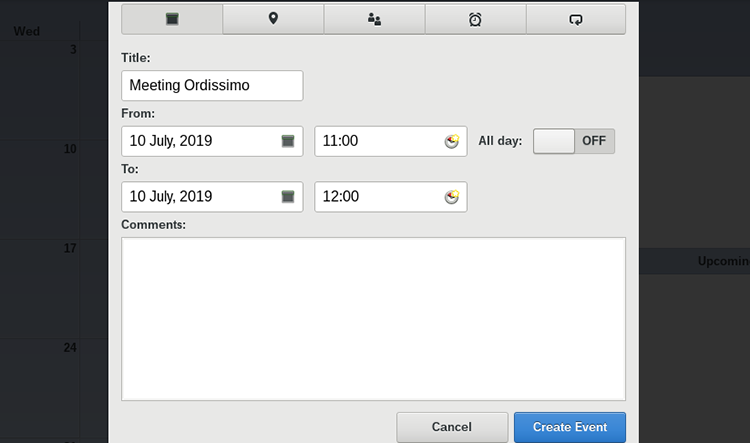Click the OFF label of All day
750x443 pixels.
pyautogui.click(x=594, y=141)
